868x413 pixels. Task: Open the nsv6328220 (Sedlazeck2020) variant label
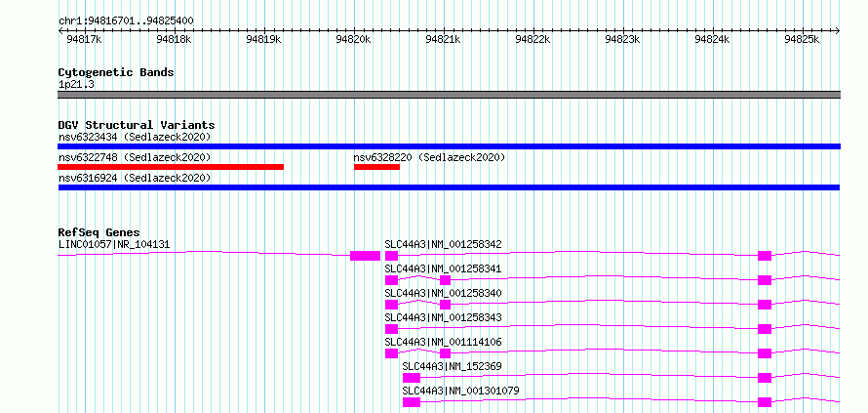(x=429, y=157)
